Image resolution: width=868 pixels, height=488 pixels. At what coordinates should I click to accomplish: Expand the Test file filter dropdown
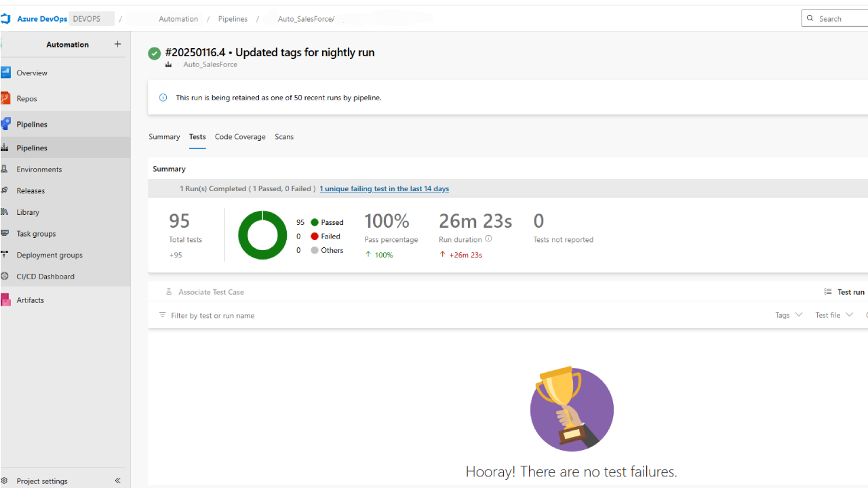[x=833, y=315]
